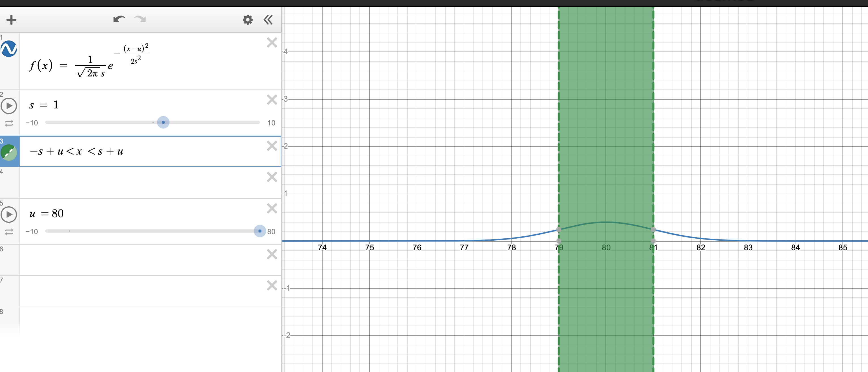868x372 pixels.
Task: Click the 's = 1' expression text
Action: (x=44, y=105)
